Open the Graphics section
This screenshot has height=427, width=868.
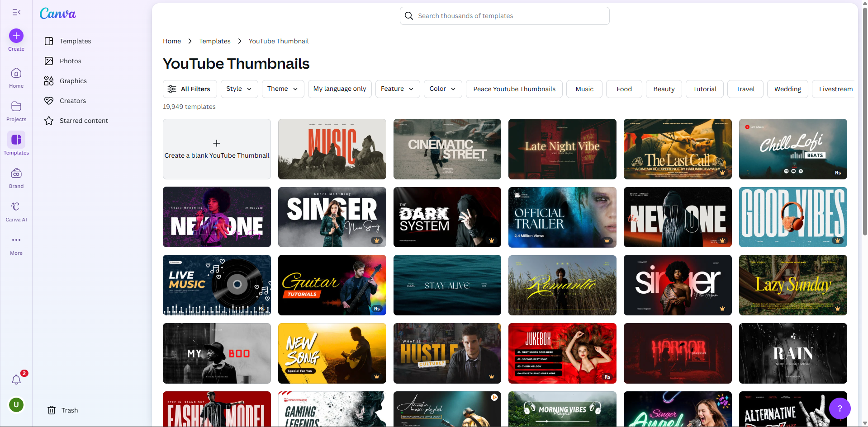73,80
